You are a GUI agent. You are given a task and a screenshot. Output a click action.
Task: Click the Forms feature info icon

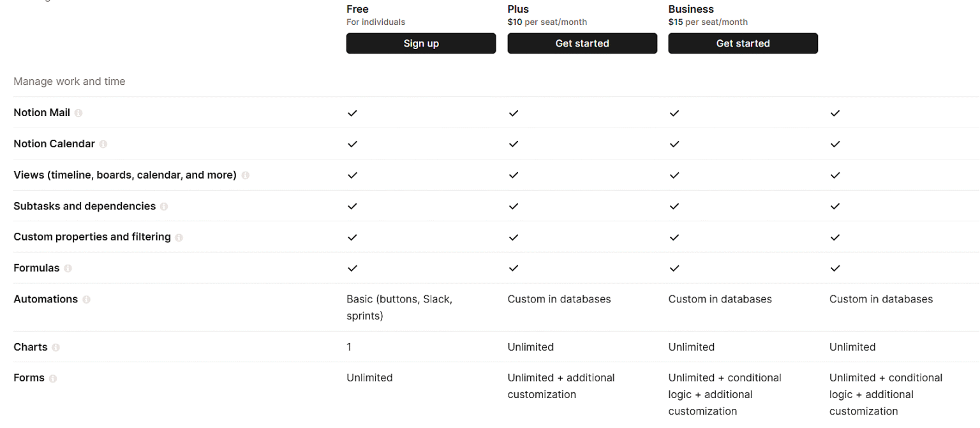(x=53, y=378)
